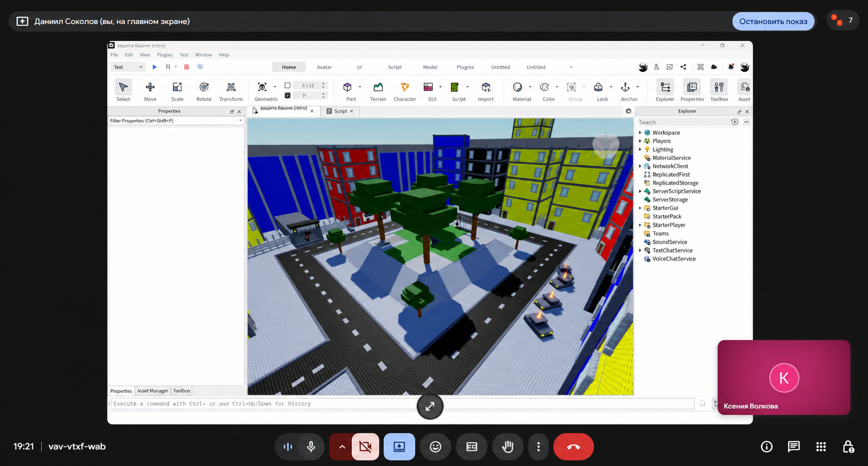Toggle the Toolbox panel button
The image size is (868, 466).
tap(719, 91)
